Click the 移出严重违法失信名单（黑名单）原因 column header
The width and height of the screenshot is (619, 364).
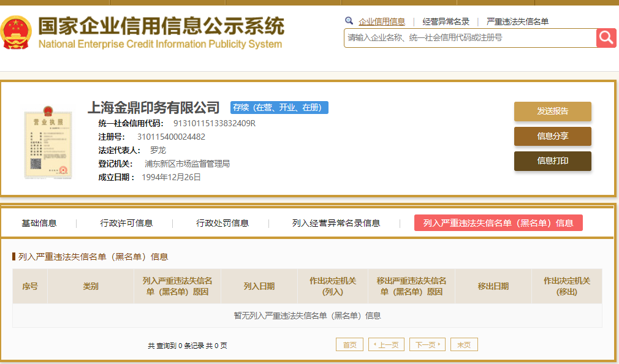[411, 286]
